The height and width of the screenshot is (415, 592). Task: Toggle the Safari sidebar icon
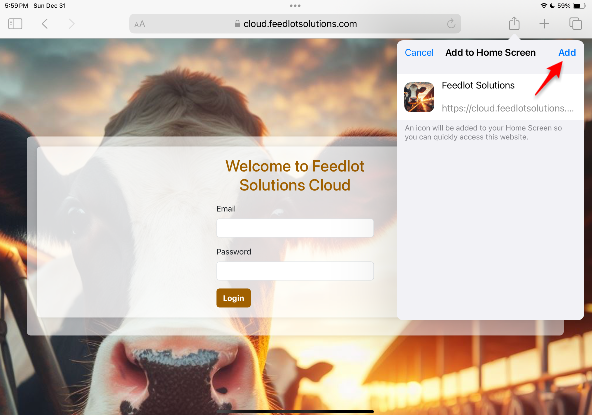(x=15, y=24)
